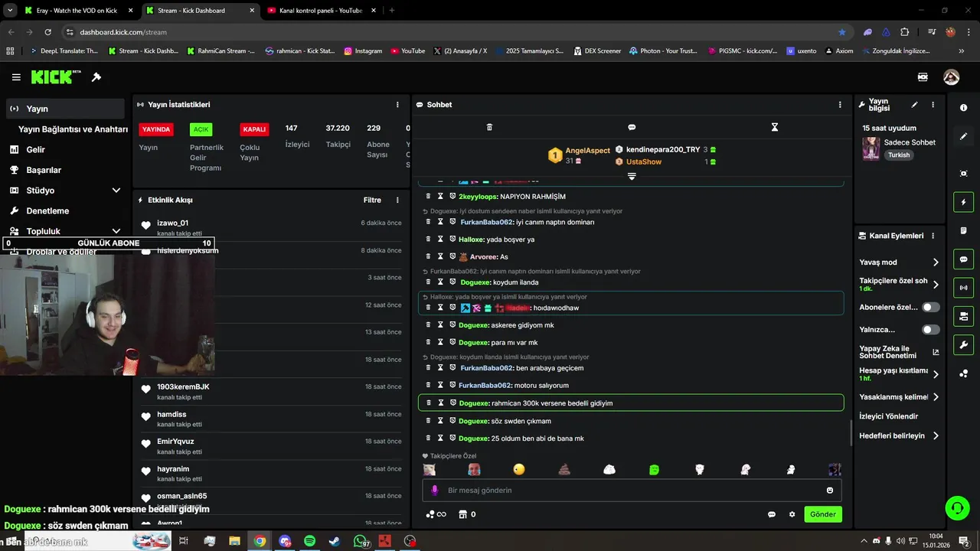Open Yayın Bağlantısı ve Anahtarı

click(x=73, y=129)
